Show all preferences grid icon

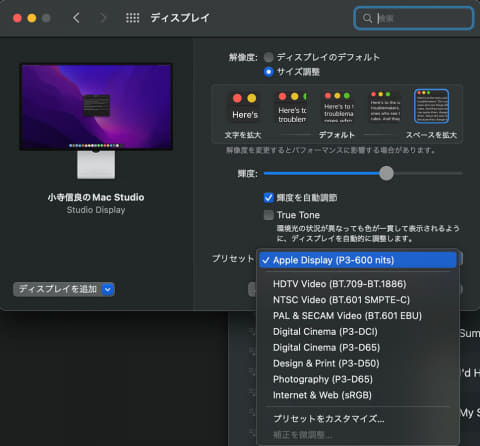coord(132,18)
